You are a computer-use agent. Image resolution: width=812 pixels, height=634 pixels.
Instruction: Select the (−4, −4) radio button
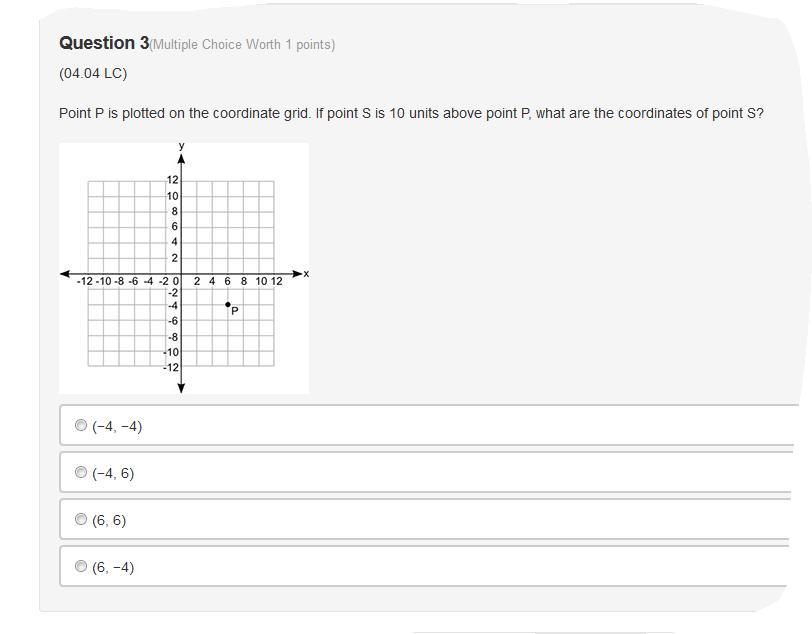click(81, 425)
